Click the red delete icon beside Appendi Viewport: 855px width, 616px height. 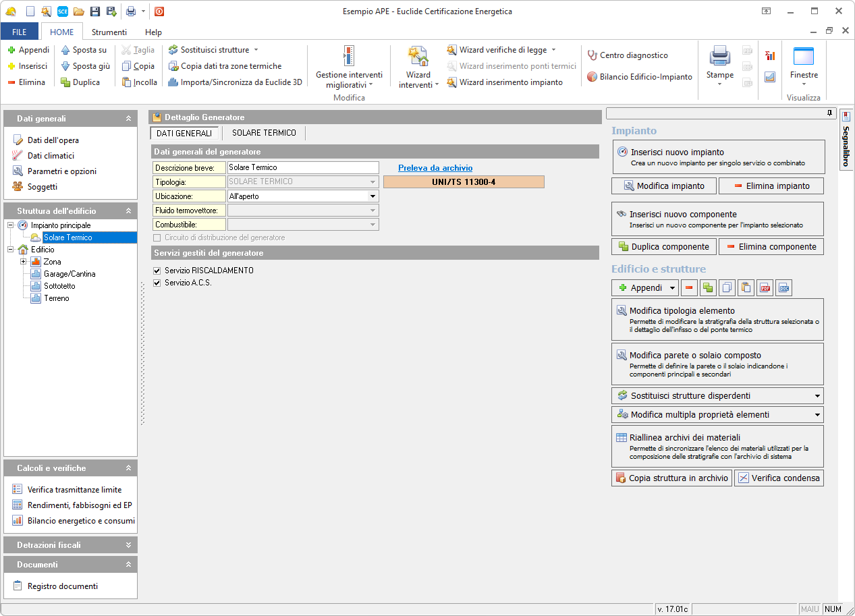(689, 288)
